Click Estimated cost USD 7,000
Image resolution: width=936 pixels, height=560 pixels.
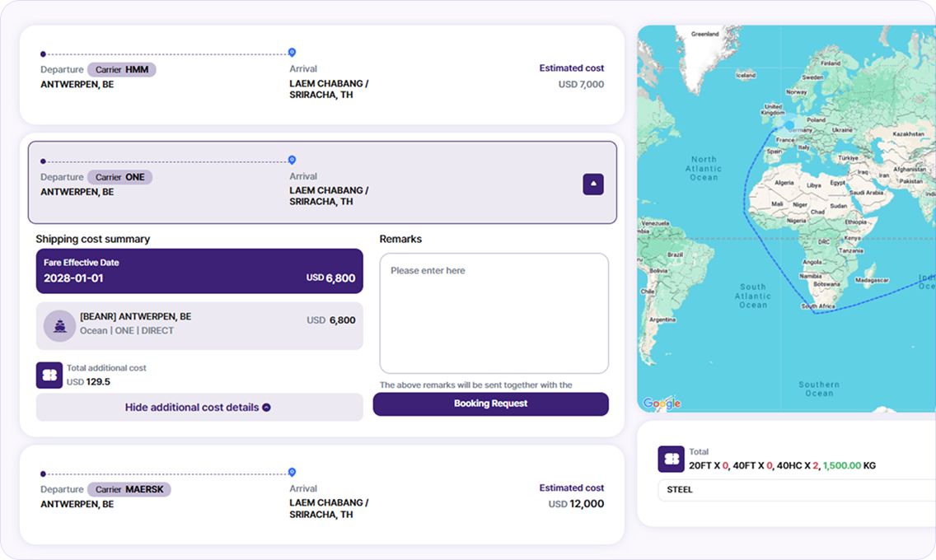point(571,77)
